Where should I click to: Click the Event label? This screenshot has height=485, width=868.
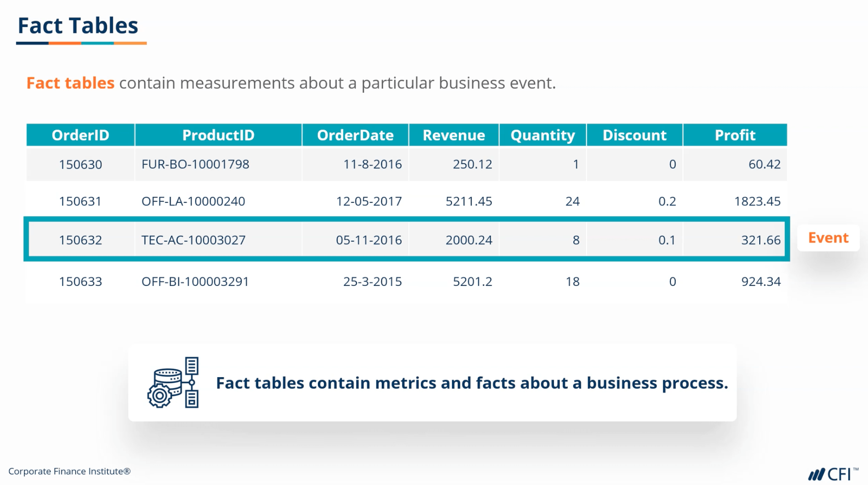click(x=828, y=238)
